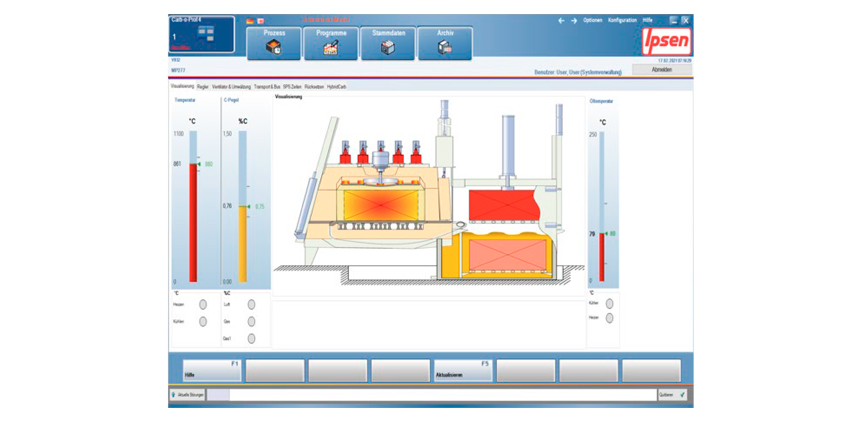Toggle the Heizen indicator under Temperatur

203,304
